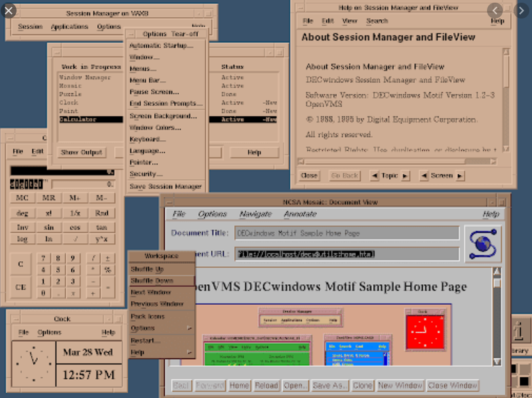Screen dimensions: 532x398
Task: Click Save Session Manager
Action: tap(165, 186)
